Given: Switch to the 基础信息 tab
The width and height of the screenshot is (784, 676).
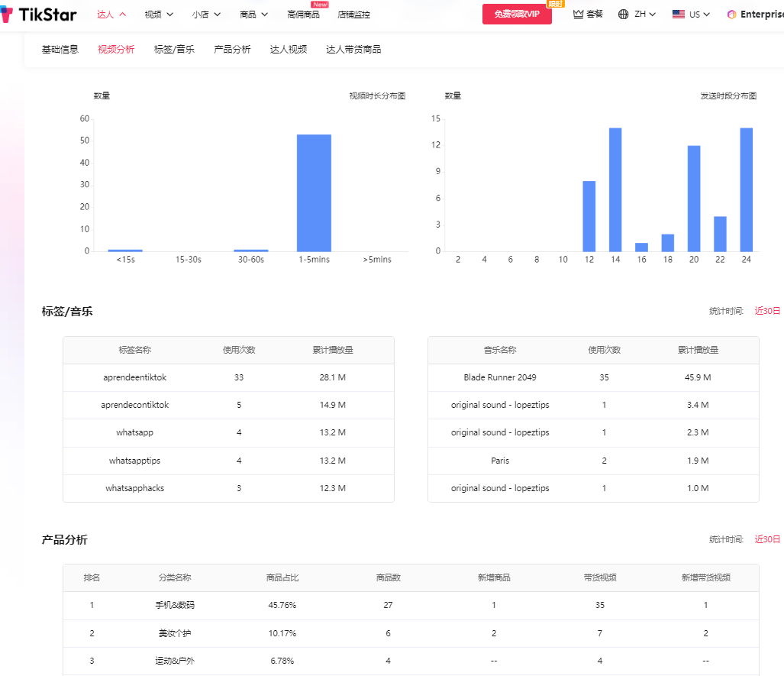Looking at the screenshot, I should point(60,47).
